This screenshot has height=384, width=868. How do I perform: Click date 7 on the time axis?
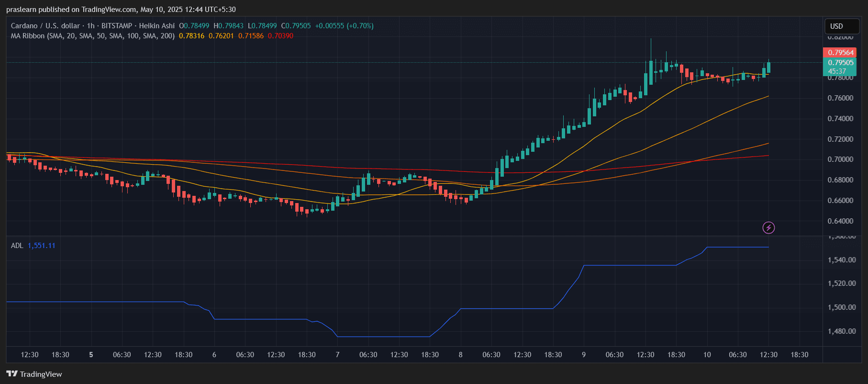coord(337,355)
